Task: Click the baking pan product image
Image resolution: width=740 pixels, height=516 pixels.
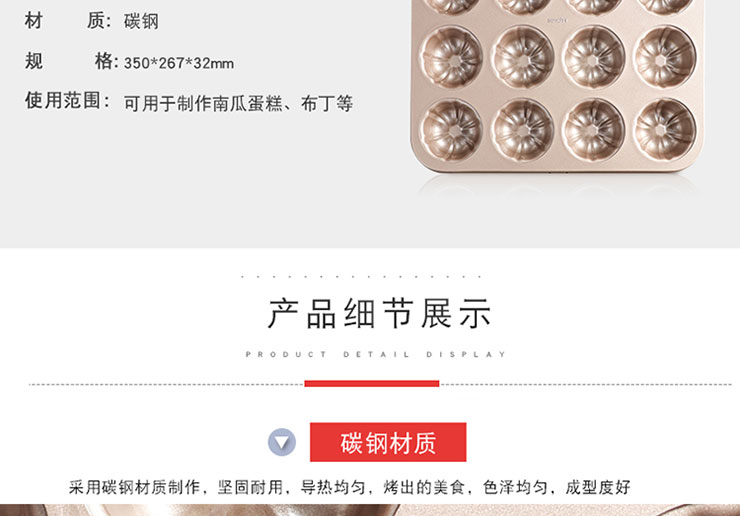Action: (x=557, y=86)
